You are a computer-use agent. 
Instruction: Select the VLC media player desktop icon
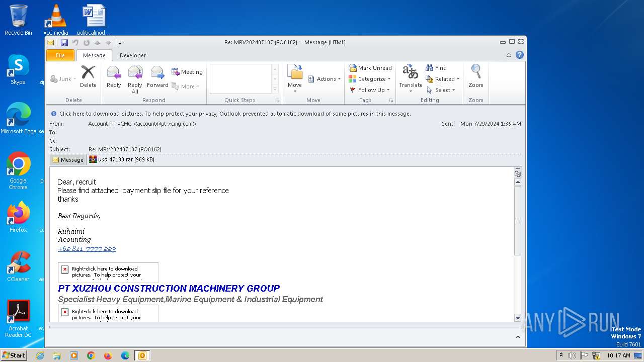56,20
